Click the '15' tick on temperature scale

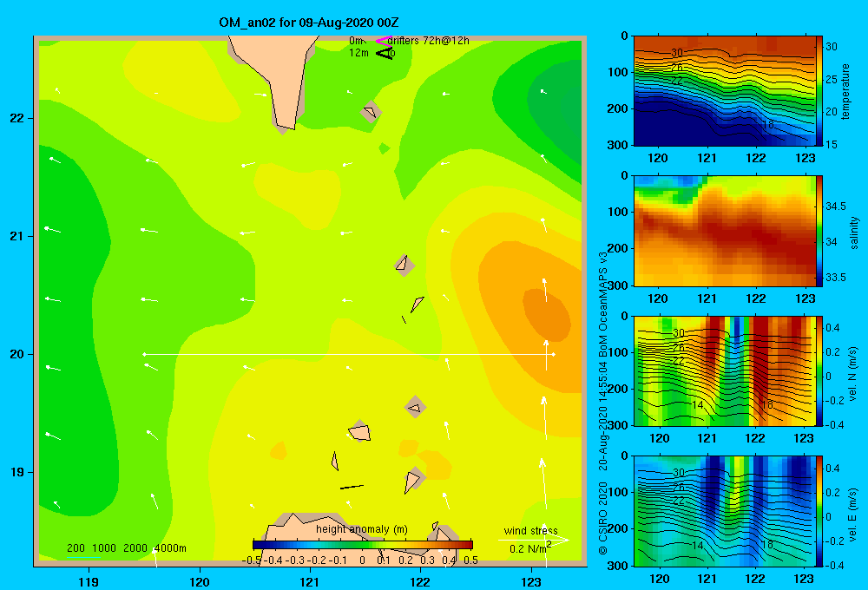point(832,144)
